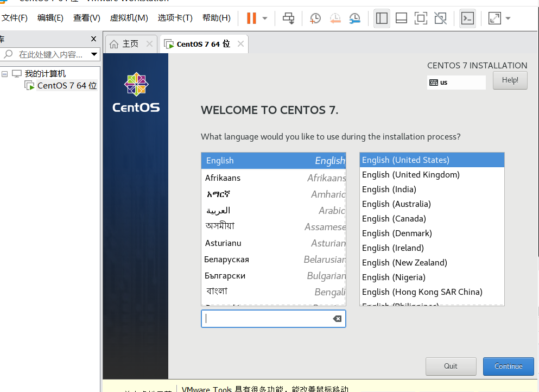Click the Continue button
Screen dimensions: 539x392
click(508, 366)
